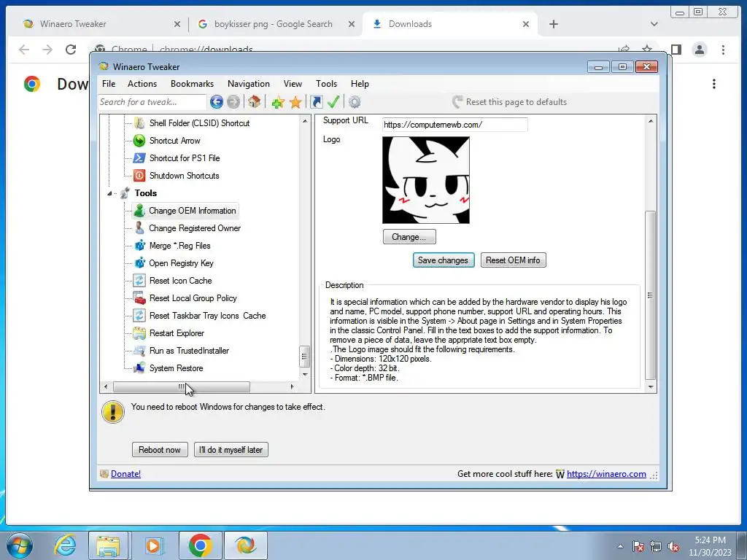747x560 pixels.
Task: Open the bookmarks yellow star icon
Action: [x=295, y=102]
